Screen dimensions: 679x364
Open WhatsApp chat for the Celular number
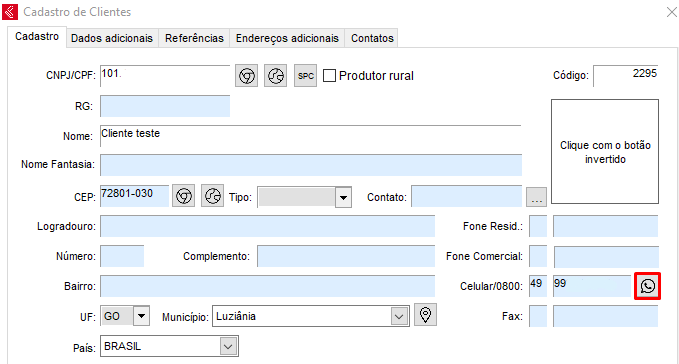(647, 286)
